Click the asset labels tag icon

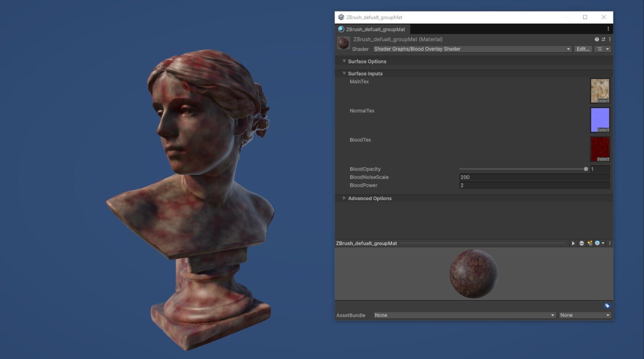click(x=607, y=306)
